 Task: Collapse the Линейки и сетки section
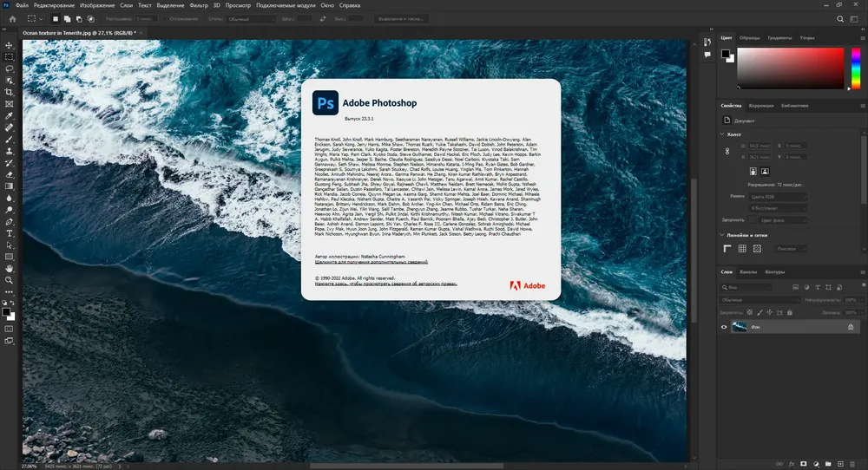(x=722, y=235)
